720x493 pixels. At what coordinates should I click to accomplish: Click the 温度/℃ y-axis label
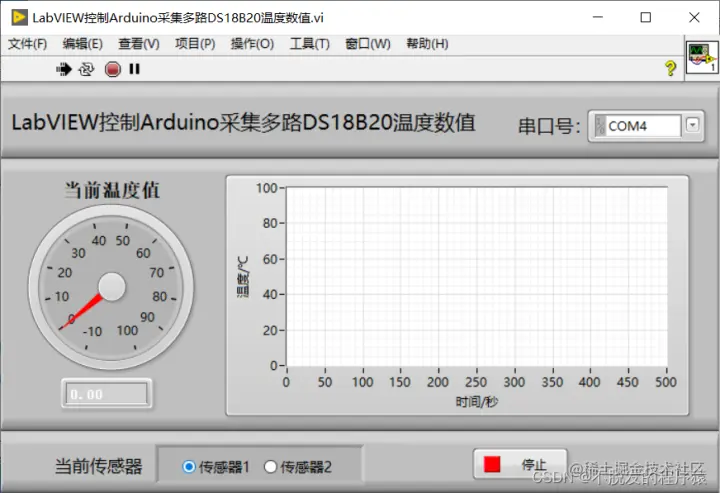point(243,277)
